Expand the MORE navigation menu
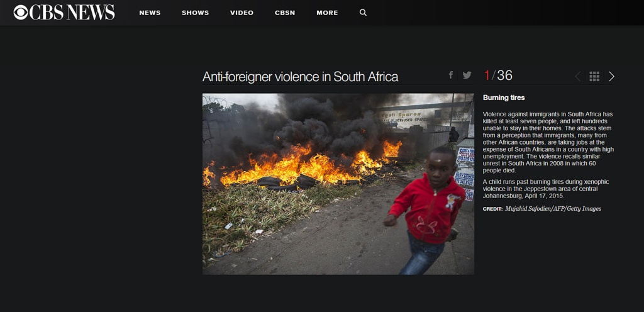The width and height of the screenshot is (644, 312). [327, 13]
